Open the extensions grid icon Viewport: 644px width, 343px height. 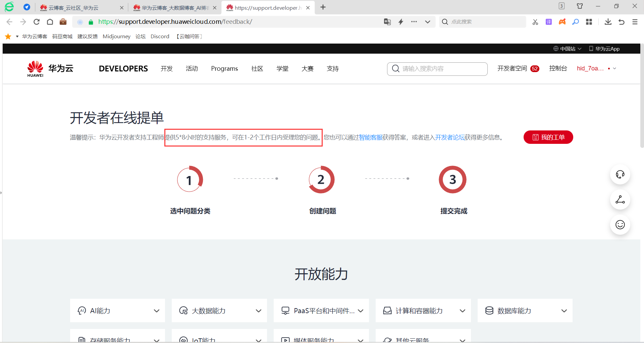[x=589, y=22]
